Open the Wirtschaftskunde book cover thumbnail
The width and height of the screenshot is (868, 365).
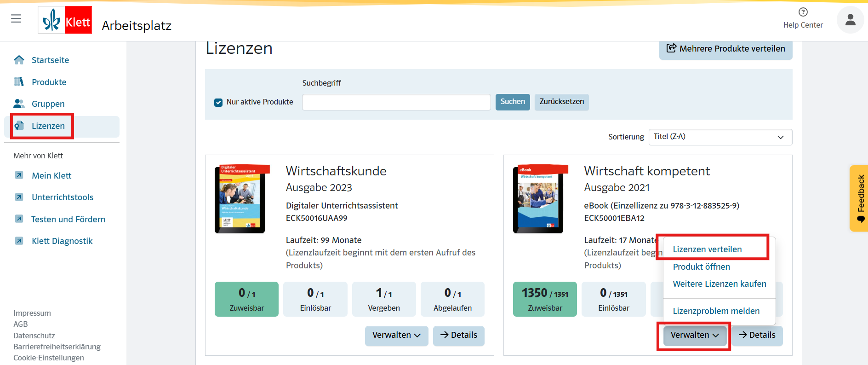pos(240,199)
